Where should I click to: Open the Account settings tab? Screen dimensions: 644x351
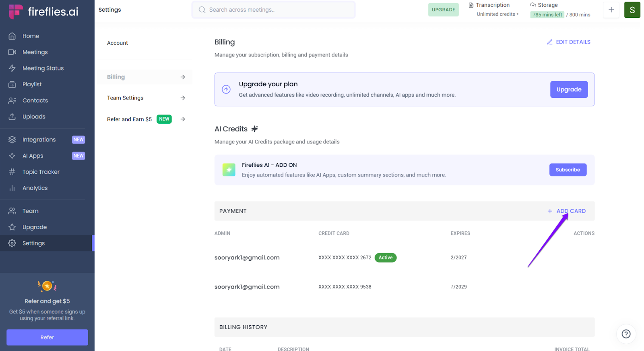(x=118, y=43)
